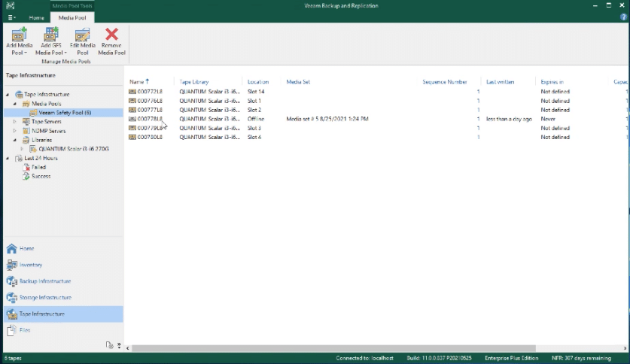The width and height of the screenshot is (630, 364).
Task: Open the Inventory navigation view
Action: 63,265
